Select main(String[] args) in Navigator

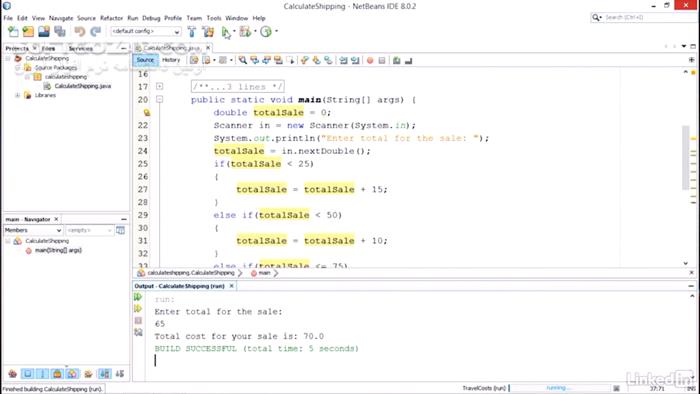[x=58, y=250]
